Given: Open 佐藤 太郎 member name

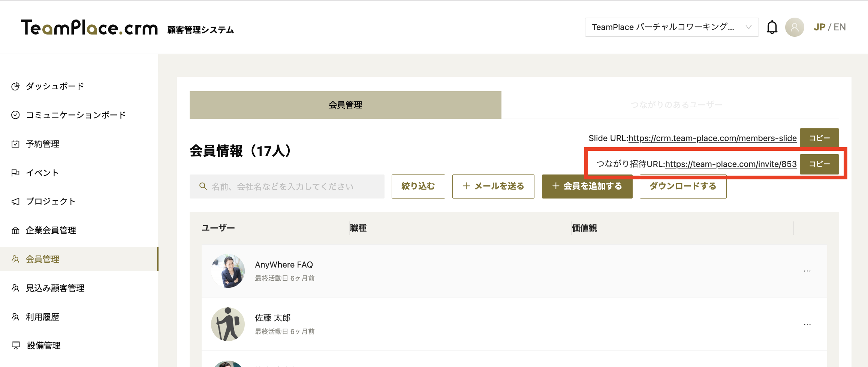Looking at the screenshot, I should coord(273,318).
